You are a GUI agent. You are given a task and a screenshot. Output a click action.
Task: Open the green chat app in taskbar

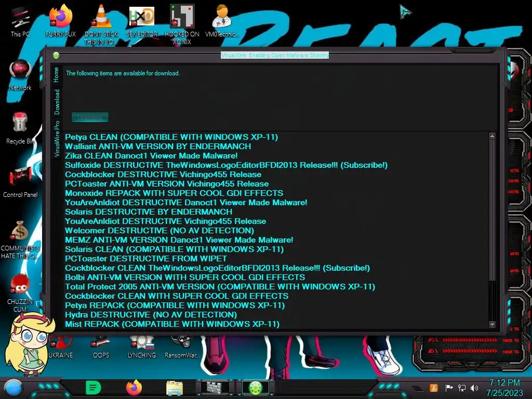click(94, 388)
